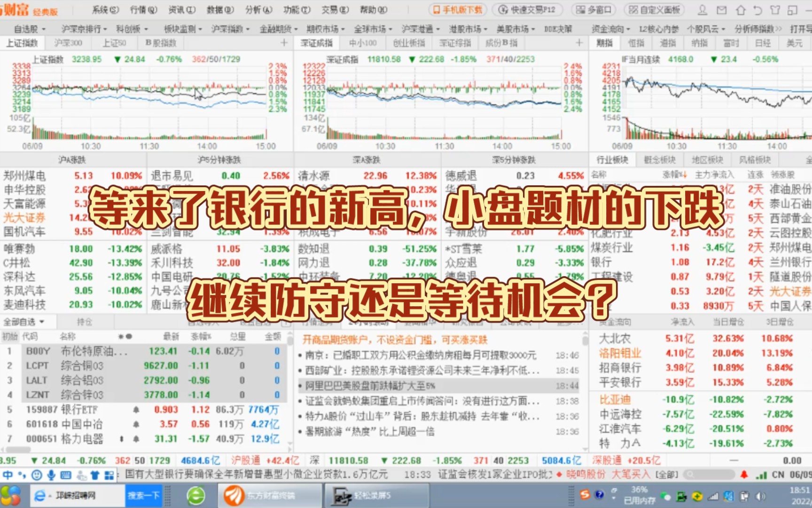The height and width of the screenshot is (508, 812).
Task: Open the 系统 menu
Action: click(x=105, y=9)
